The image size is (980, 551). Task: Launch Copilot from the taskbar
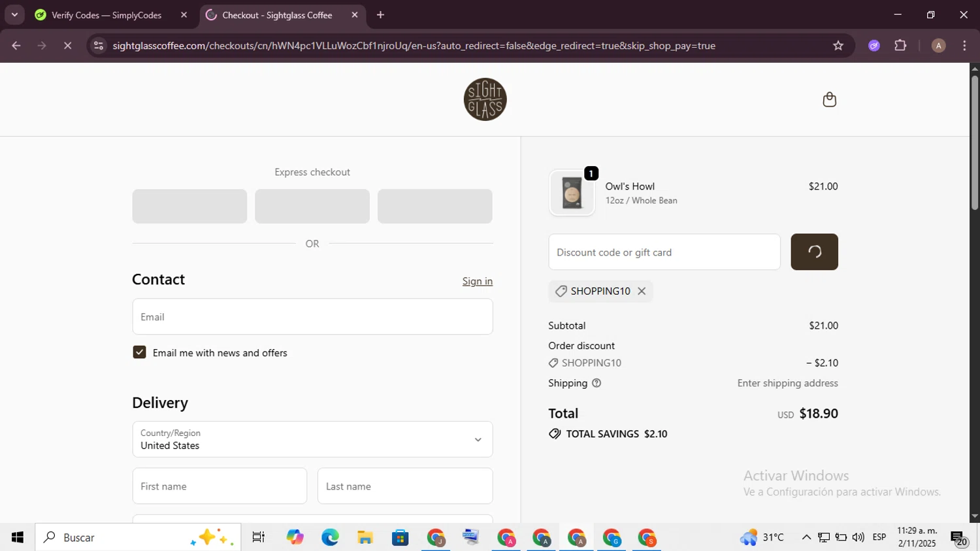pos(295,537)
